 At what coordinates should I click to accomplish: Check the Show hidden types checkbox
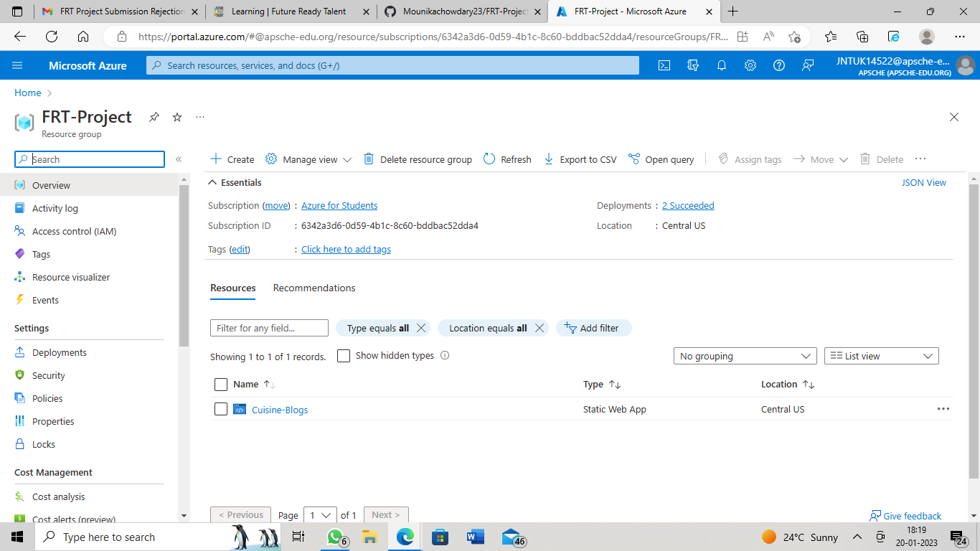point(343,355)
